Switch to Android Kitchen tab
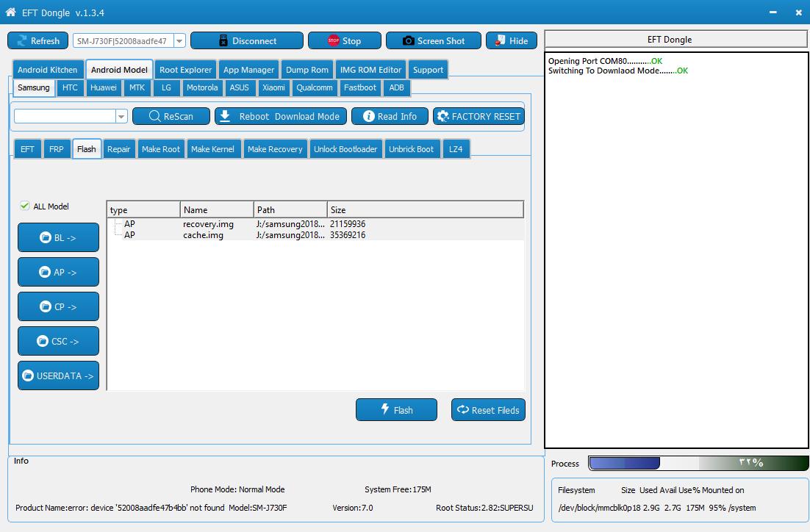This screenshot has width=810, height=532. pyautogui.click(x=48, y=70)
